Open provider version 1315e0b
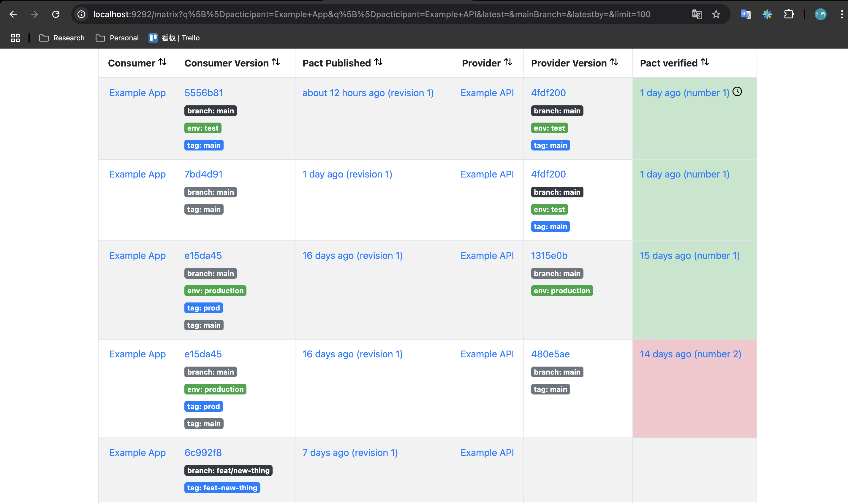 549,255
